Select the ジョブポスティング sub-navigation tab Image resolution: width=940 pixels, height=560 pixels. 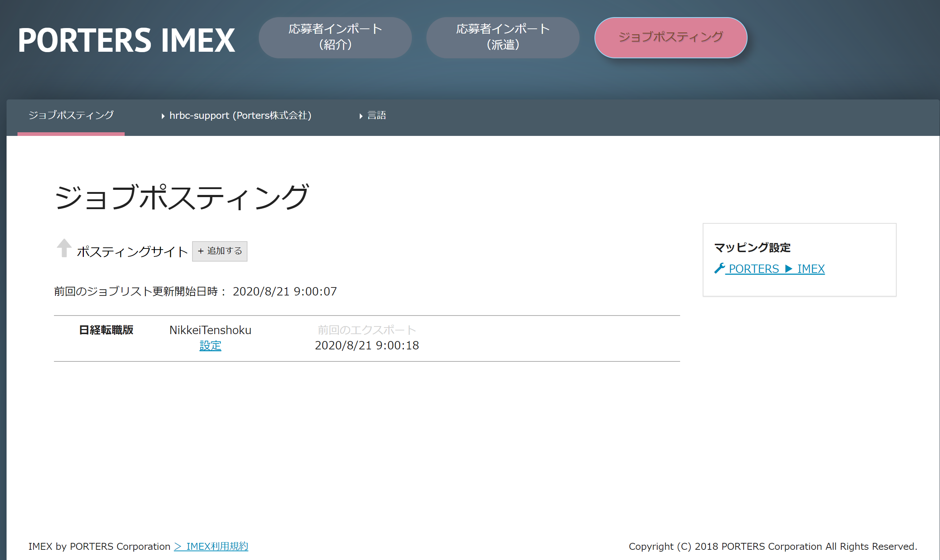pyautogui.click(x=71, y=115)
